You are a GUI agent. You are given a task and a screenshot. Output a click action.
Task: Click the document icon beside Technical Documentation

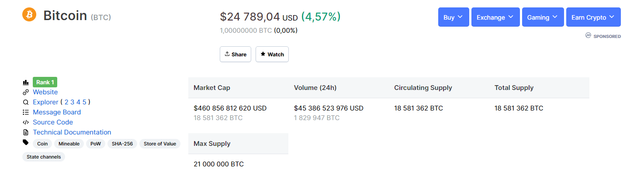[x=25, y=132]
